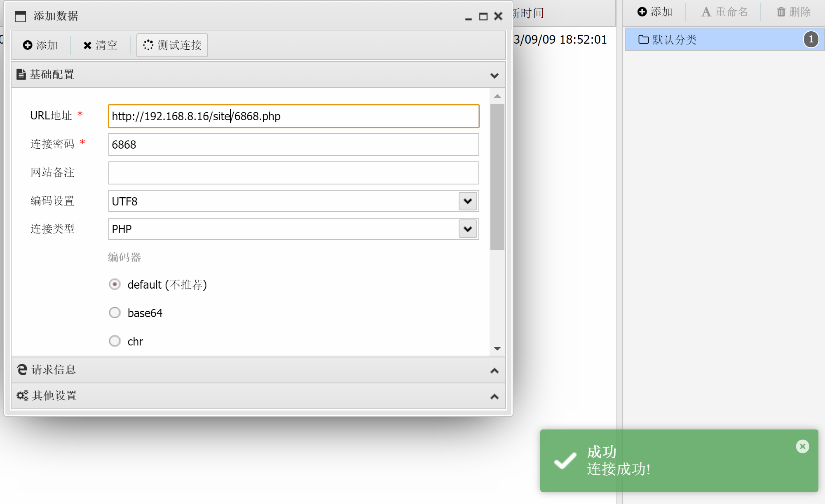Click the count badge on 默认分类

[x=811, y=40]
